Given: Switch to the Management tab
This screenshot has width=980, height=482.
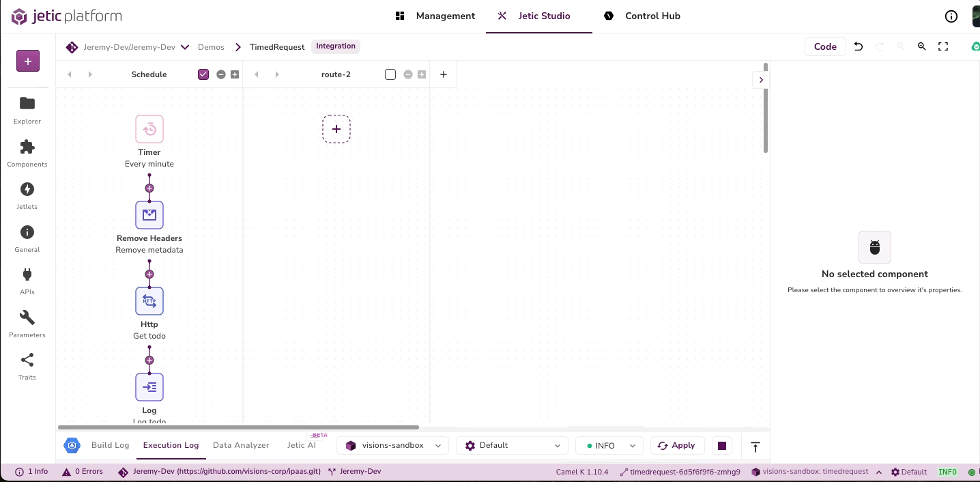Looking at the screenshot, I should tap(435, 16).
